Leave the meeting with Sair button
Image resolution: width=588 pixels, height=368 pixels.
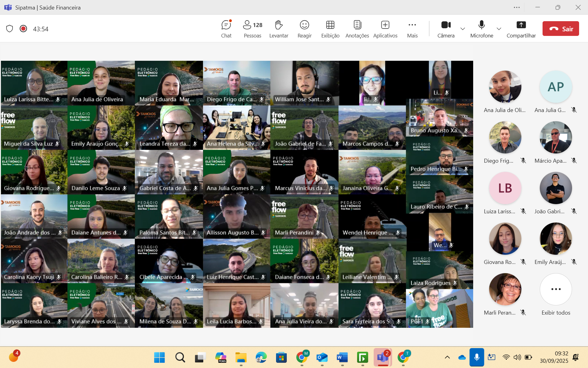560,29
